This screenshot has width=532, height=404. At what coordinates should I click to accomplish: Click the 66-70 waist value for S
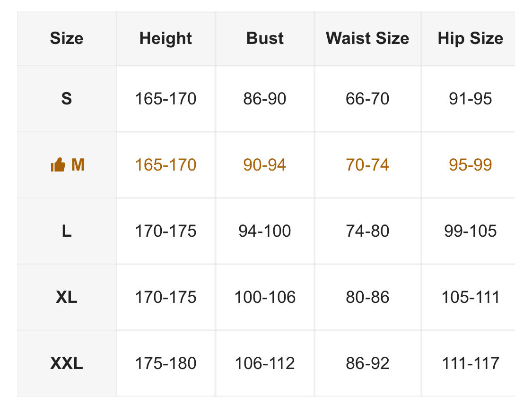[x=367, y=99]
